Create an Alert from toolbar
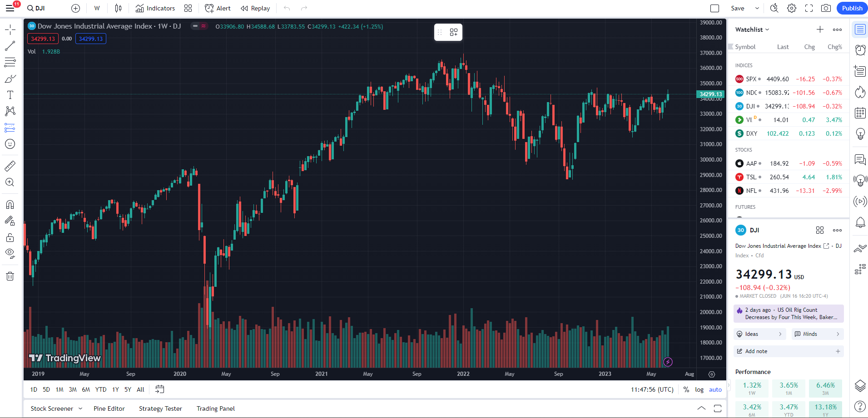The image size is (868, 418). pyautogui.click(x=218, y=8)
